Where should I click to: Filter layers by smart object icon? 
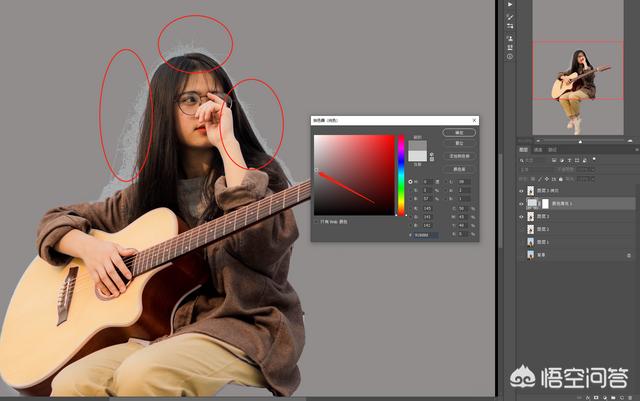click(585, 160)
